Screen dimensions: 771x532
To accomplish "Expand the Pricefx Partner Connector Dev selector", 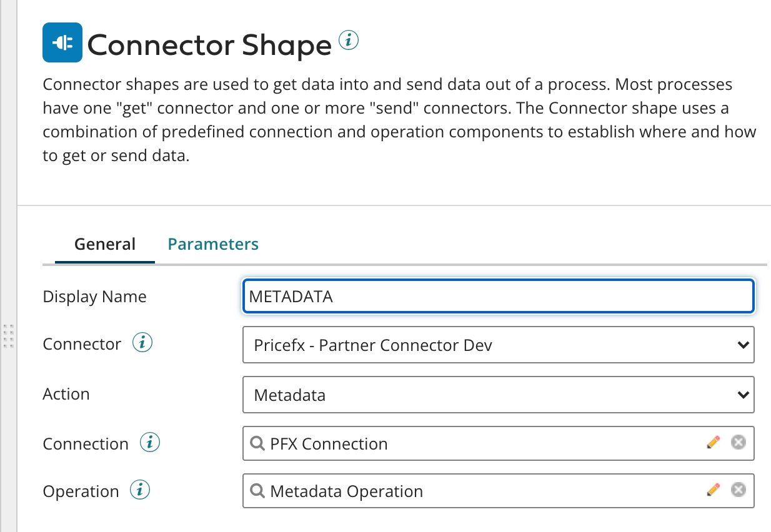I will click(742, 344).
